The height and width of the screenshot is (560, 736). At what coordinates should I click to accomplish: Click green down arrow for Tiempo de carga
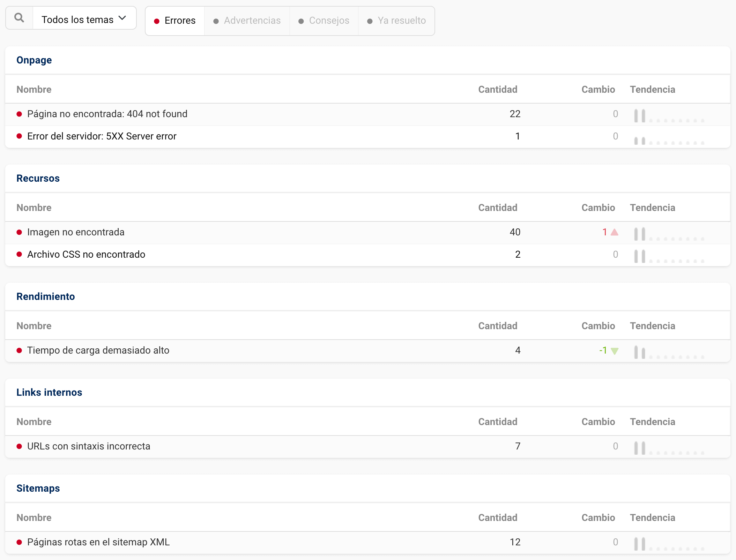point(615,351)
